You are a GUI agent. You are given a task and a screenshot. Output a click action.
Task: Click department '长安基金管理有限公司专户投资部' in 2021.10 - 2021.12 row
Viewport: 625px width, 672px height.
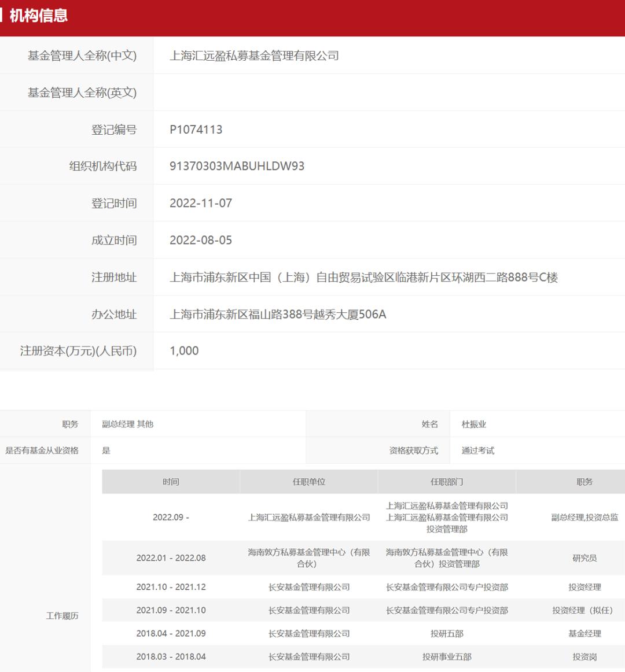(447, 587)
